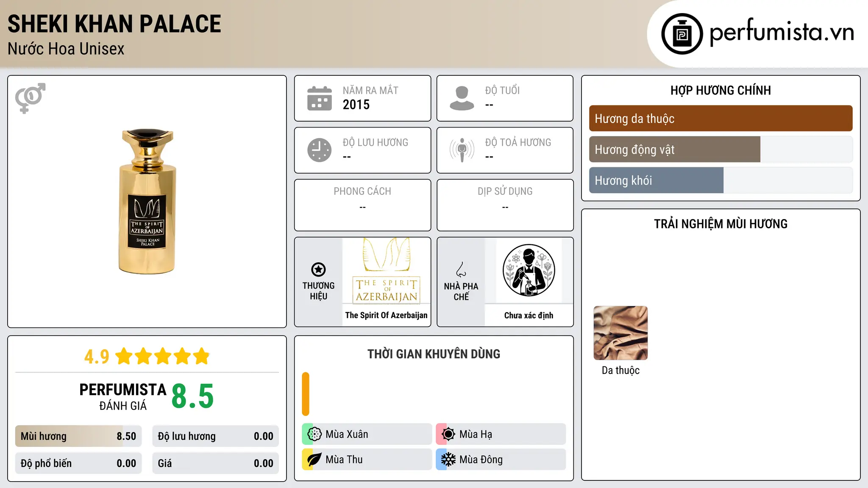868x488 pixels.
Task: Open the Da thuộc leather thumbnail
Action: point(620,333)
